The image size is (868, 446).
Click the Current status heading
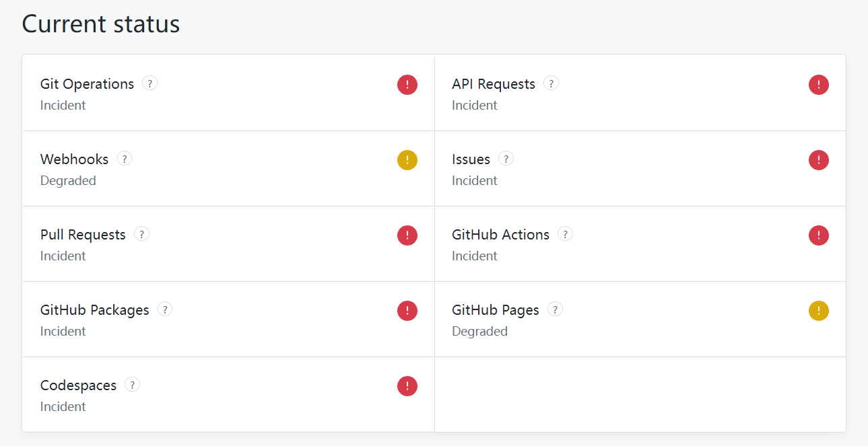[x=101, y=24]
